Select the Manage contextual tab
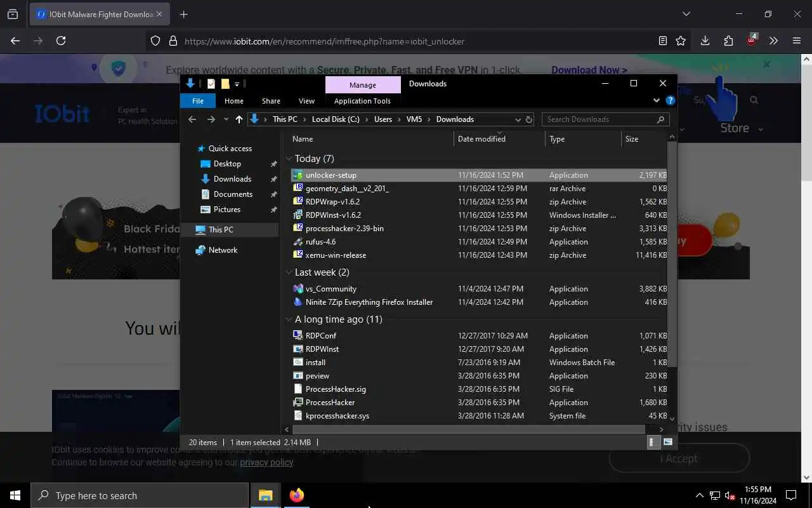This screenshot has width=812, height=508. coord(363,84)
